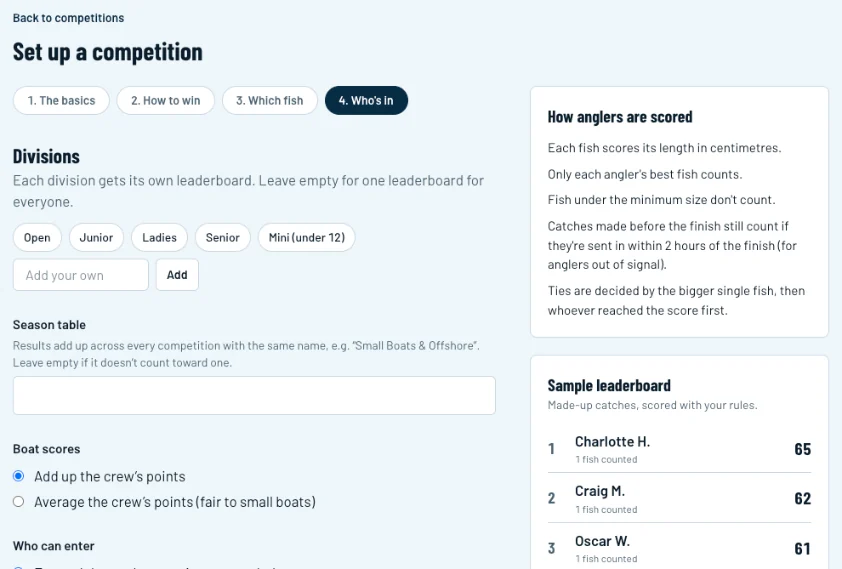Click the Add button for custom division
This screenshot has width=842, height=569.
tap(177, 275)
